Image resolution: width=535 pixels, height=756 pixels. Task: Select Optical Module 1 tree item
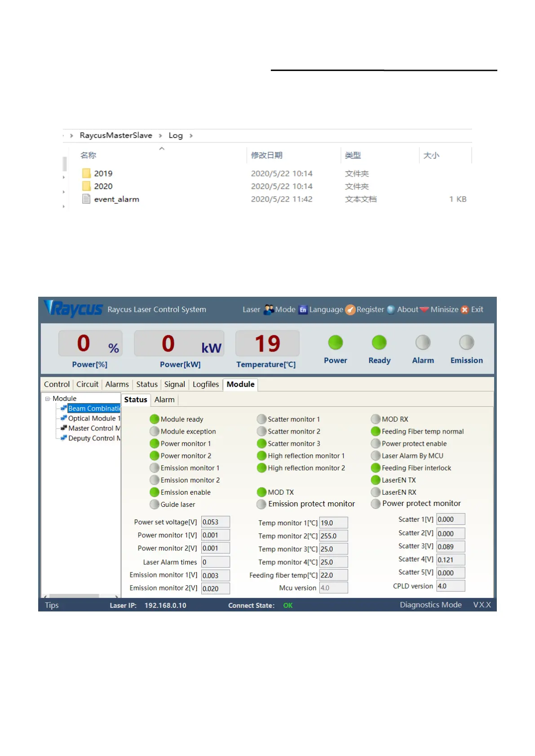pos(94,418)
